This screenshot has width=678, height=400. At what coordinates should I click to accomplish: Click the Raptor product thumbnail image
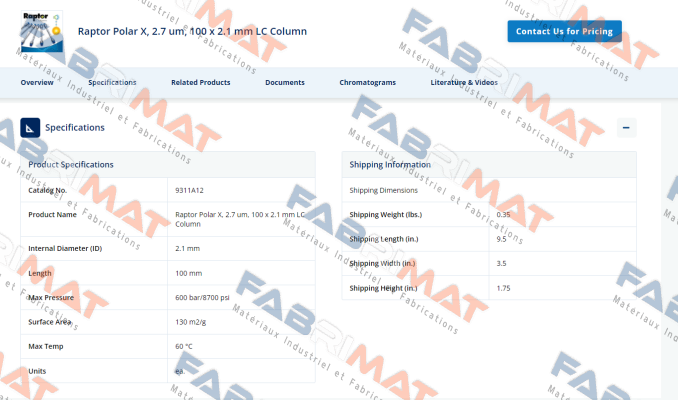[42, 31]
